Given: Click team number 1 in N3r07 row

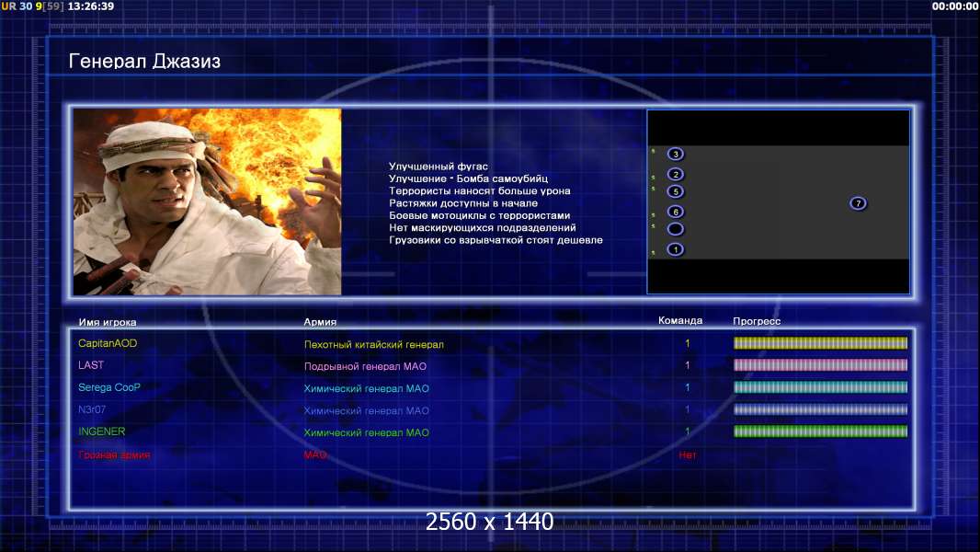Looking at the screenshot, I should [x=688, y=409].
